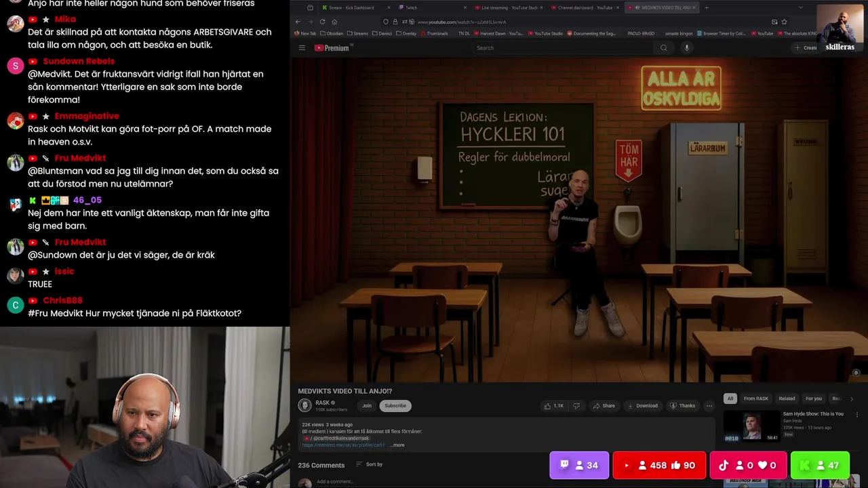Select the For you filter chip
Screen dimensions: 868x488
point(813,399)
